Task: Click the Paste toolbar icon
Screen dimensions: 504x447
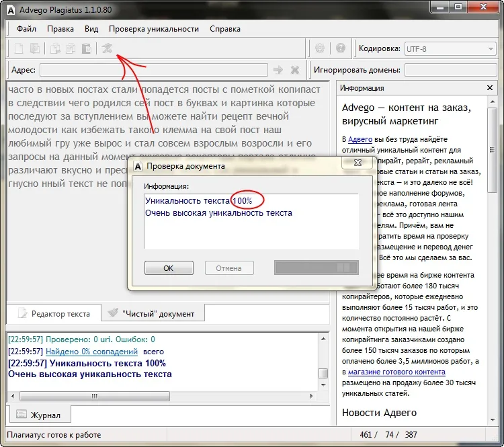Action: point(86,48)
